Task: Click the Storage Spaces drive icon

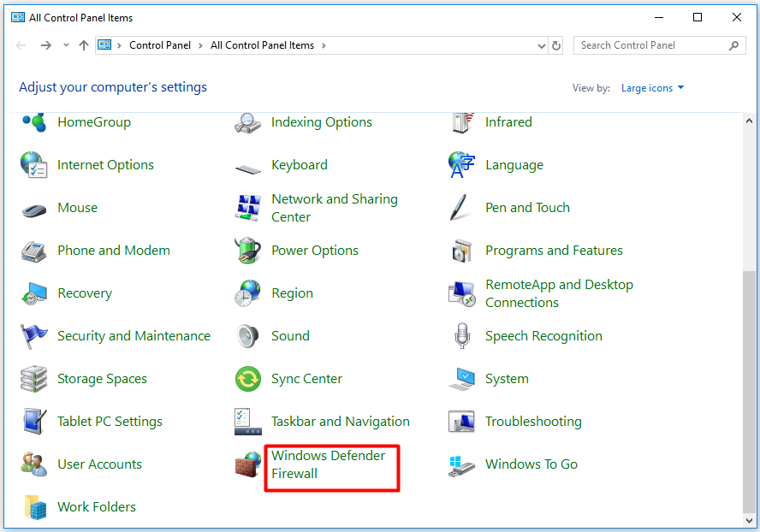Action: pos(34,379)
